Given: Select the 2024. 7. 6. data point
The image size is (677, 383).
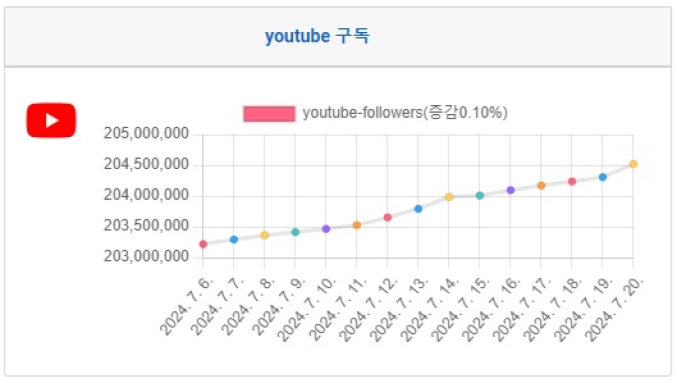Looking at the screenshot, I should 203,244.
